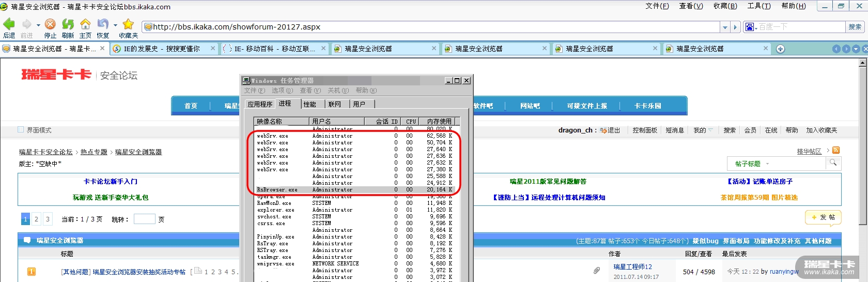
Task: Click the 首页 navigation item
Action: coord(191,106)
